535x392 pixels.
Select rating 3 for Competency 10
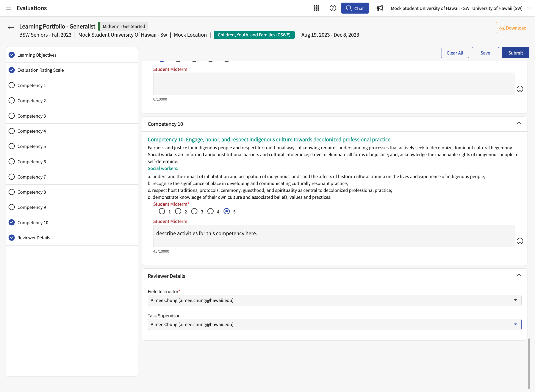pyautogui.click(x=194, y=211)
